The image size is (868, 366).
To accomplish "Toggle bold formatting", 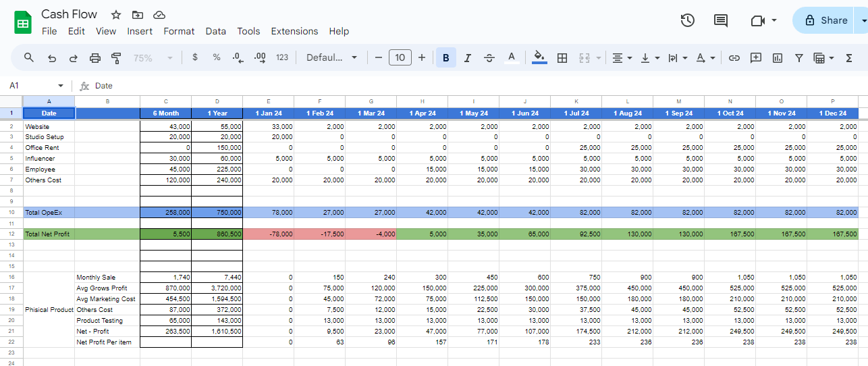I will point(445,58).
